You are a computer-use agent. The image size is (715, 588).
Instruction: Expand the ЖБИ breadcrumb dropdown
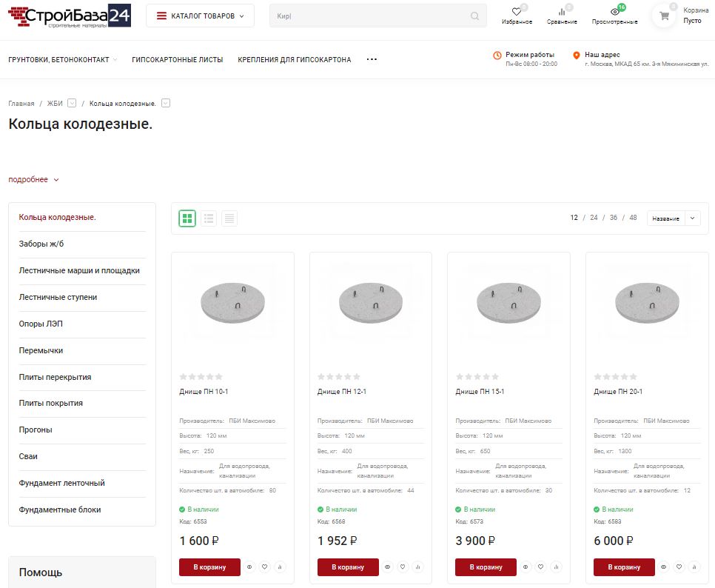(x=72, y=103)
